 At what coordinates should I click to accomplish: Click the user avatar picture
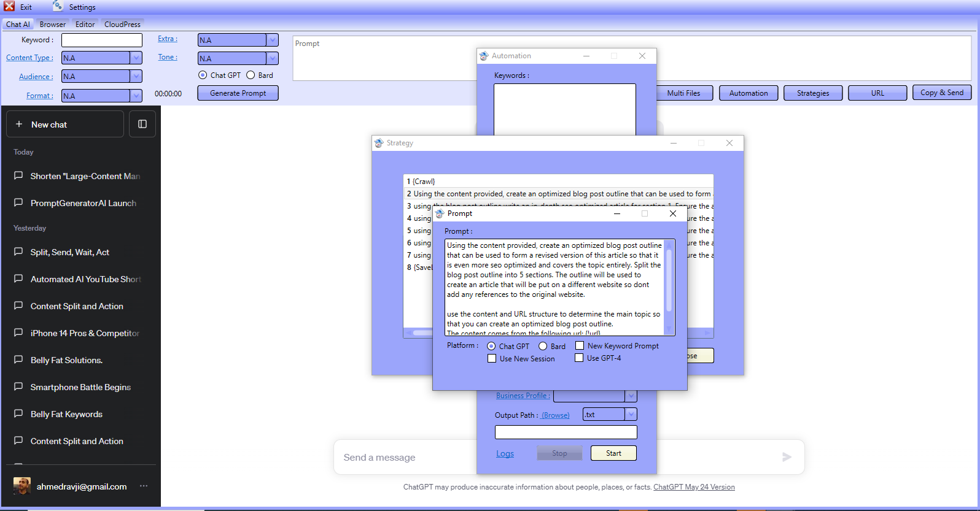(22, 486)
